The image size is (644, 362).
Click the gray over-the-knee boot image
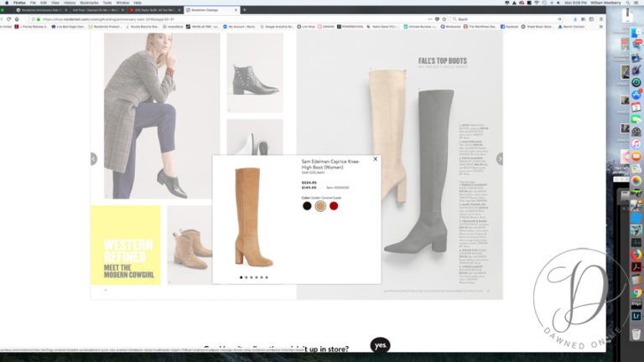pyautogui.click(x=420, y=171)
